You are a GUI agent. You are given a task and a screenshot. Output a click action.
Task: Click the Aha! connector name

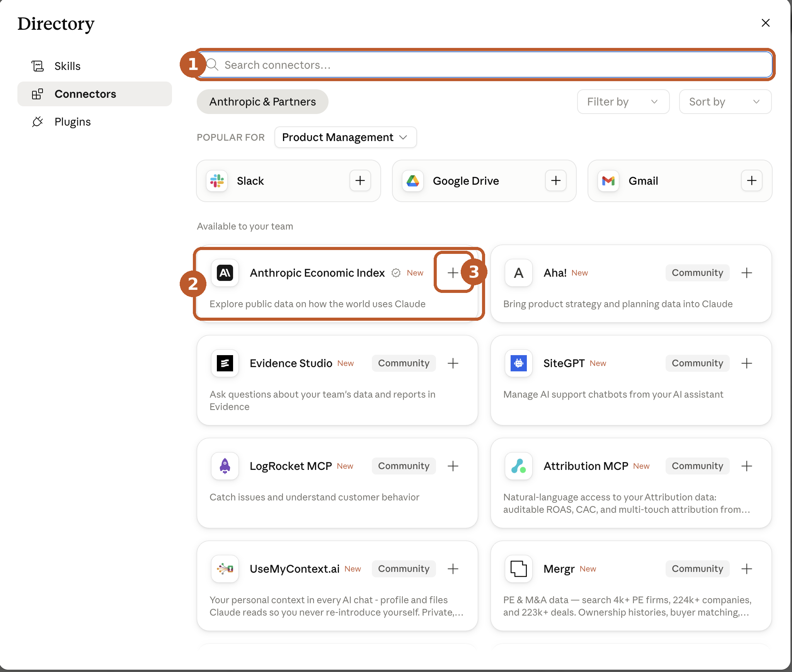coord(555,273)
